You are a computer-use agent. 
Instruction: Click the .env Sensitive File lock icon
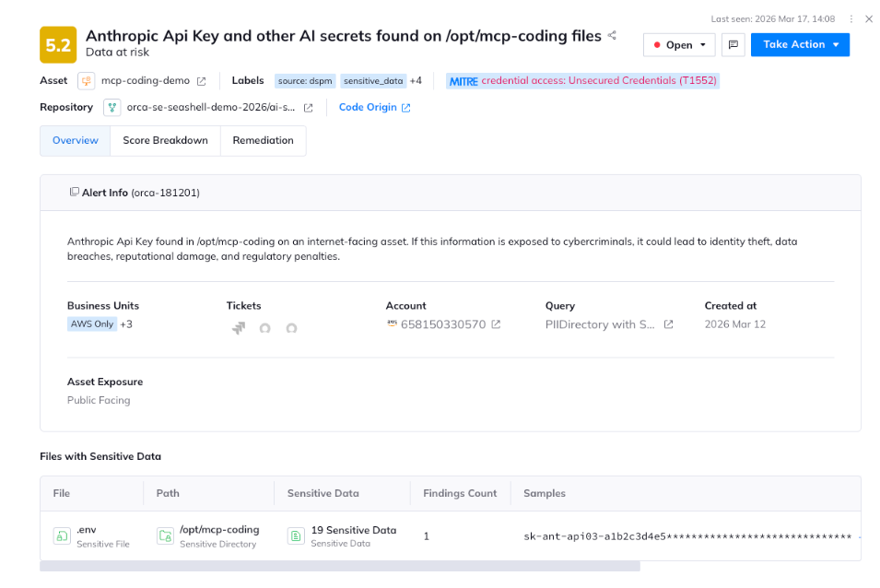pyautogui.click(x=61, y=535)
